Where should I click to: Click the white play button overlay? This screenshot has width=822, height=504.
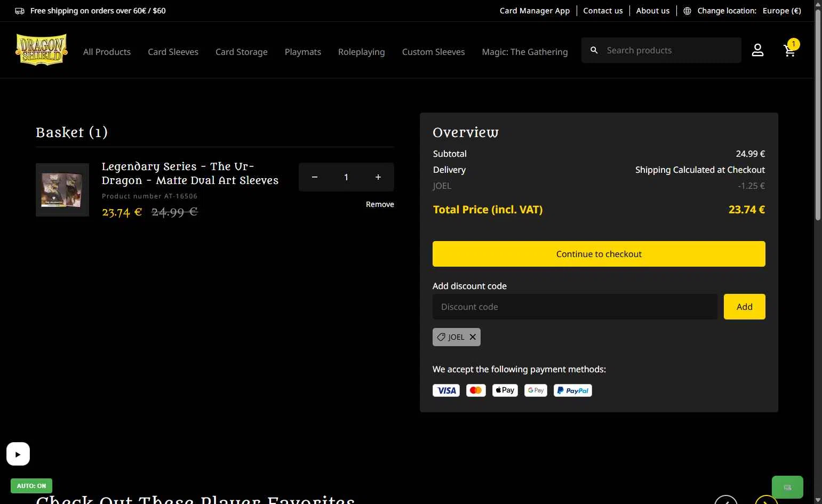pyautogui.click(x=18, y=454)
